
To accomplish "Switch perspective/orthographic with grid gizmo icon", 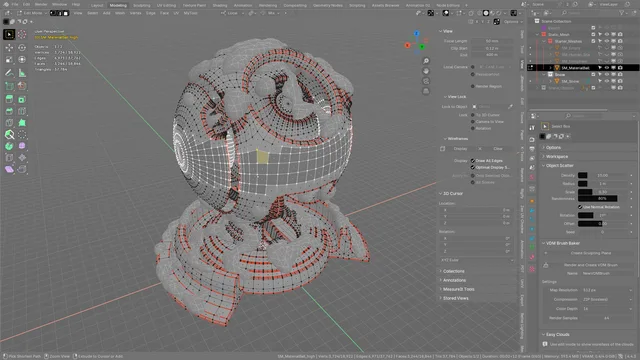I will point(426,91).
